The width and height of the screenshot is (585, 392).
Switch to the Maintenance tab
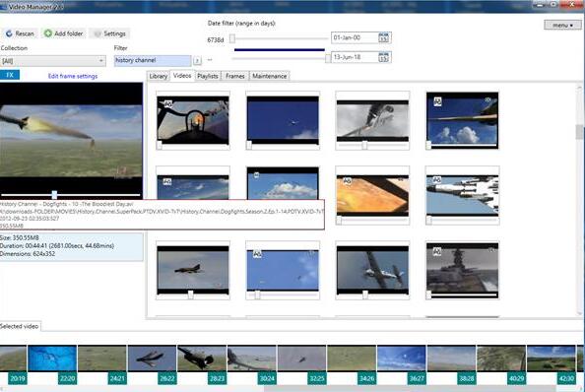[x=270, y=76]
